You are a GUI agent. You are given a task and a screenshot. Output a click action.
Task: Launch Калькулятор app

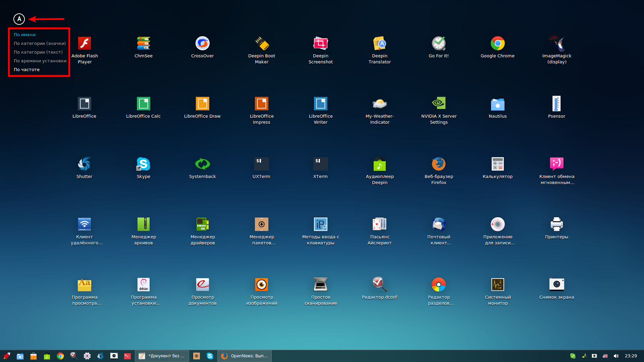tap(498, 164)
